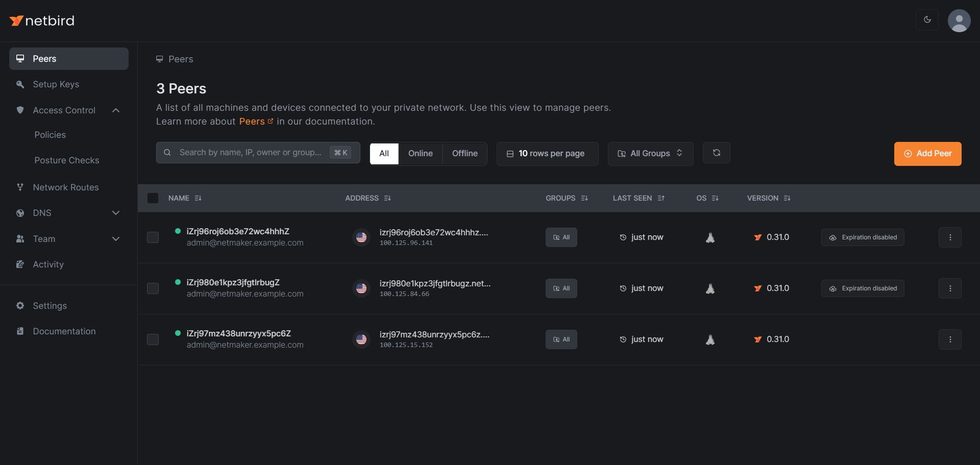Click the Last Seen column sort icon
This screenshot has height=465, width=980.
(661, 198)
